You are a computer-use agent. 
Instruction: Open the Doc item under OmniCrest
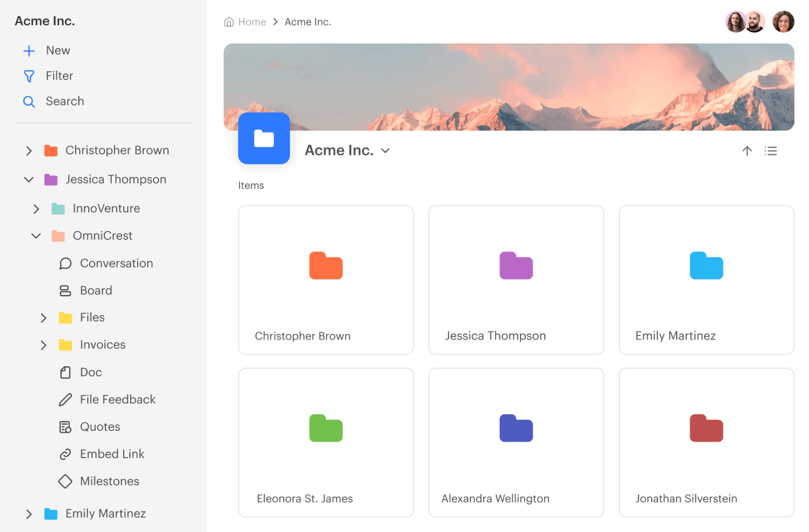click(x=90, y=372)
